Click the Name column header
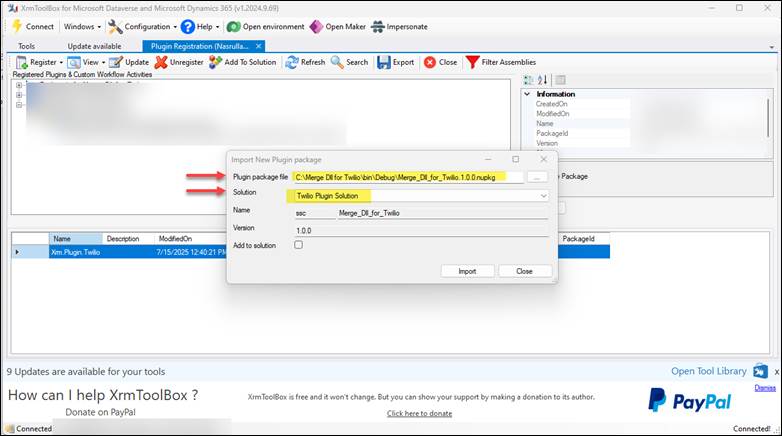This screenshot has width=782, height=436. pos(75,239)
